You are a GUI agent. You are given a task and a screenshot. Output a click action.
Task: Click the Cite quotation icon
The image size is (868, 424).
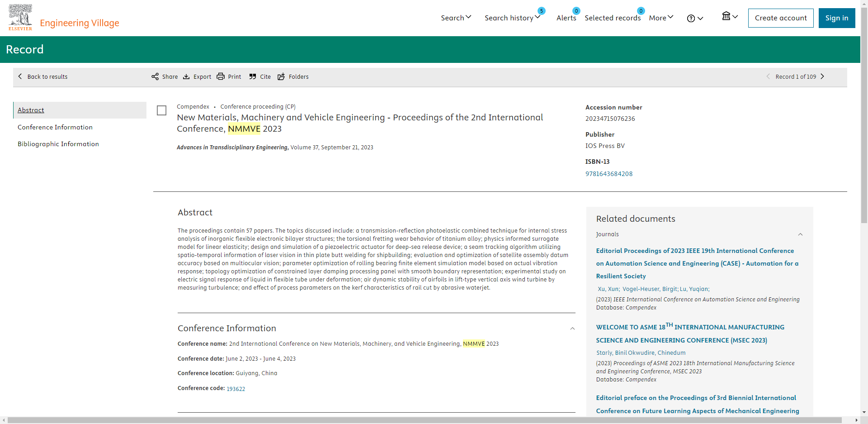(253, 76)
